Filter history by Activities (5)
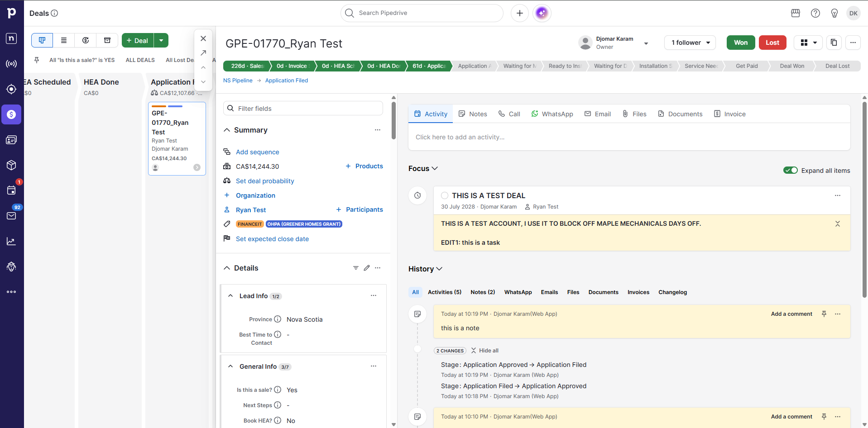This screenshot has height=428, width=868. coord(445,292)
